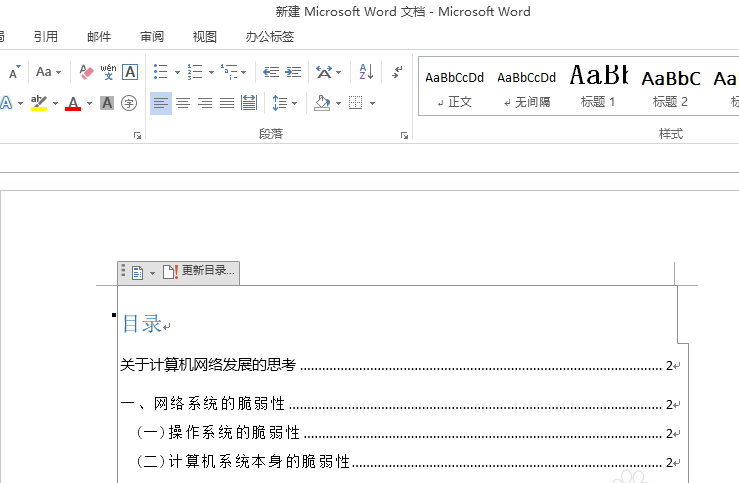Click the red font color button
Screen dimensions: 739x483
click(72, 103)
